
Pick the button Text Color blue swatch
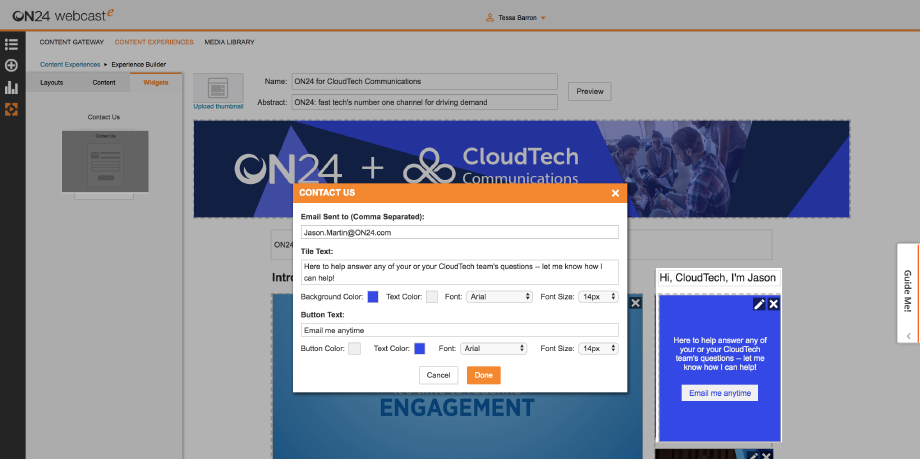420,349
